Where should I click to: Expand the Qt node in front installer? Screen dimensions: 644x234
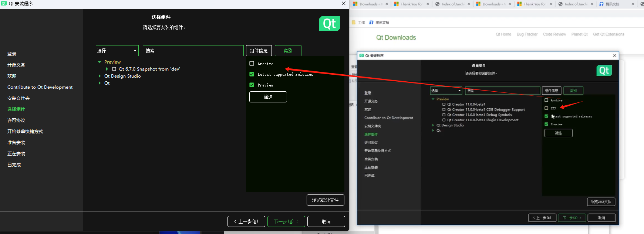100,83
